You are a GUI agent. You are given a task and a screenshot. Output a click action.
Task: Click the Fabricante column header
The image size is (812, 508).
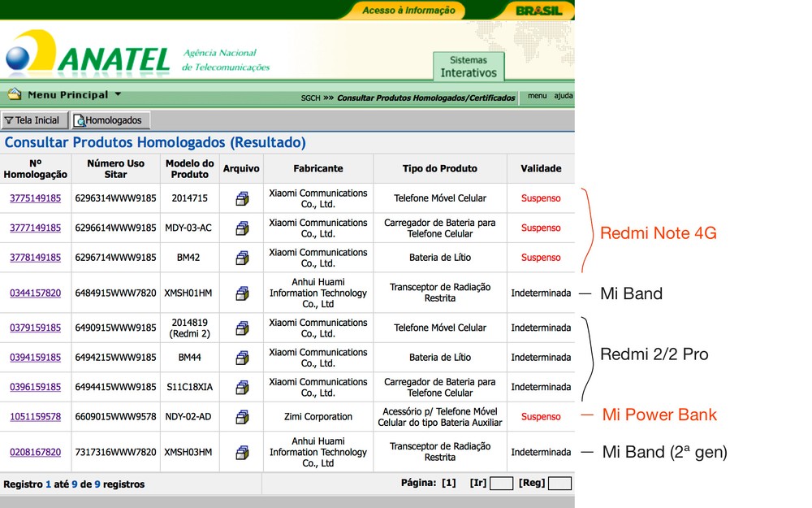318,169
